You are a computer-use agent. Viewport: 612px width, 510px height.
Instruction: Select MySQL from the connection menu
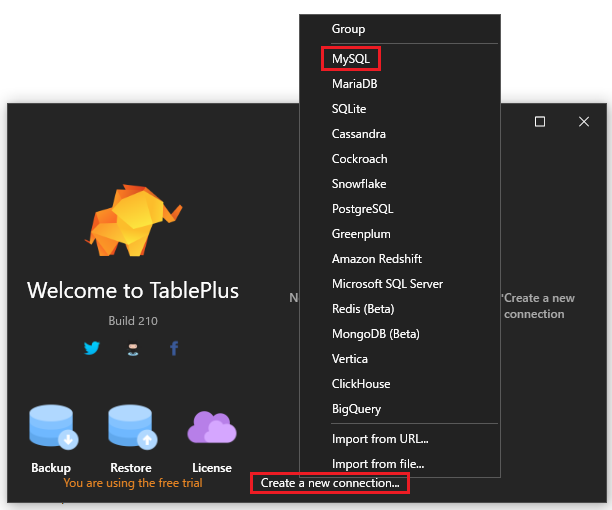(x=400, y=59)
